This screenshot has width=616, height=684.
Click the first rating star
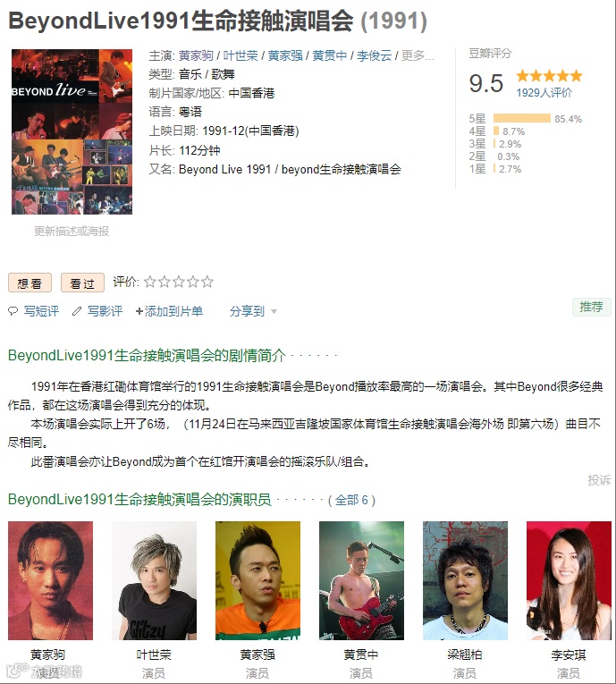(149, 282)
